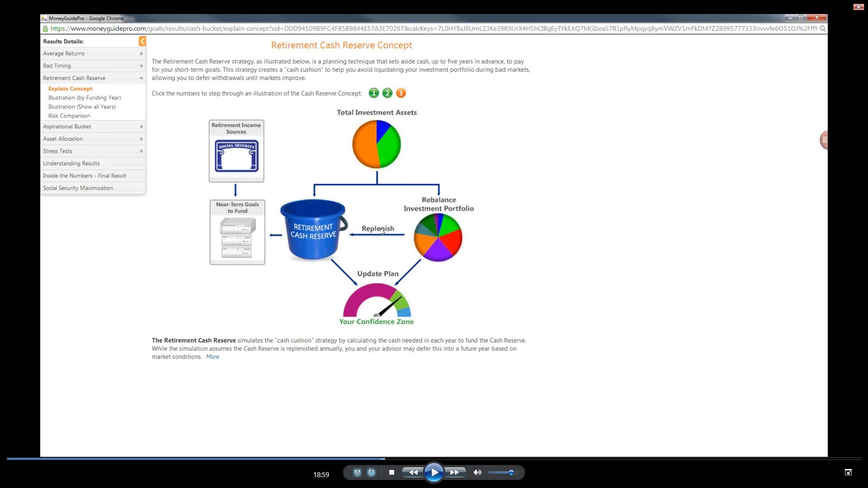Click the rewind button on timeline
The height and width of the screenshot is (488, 868).
[413, 472]
